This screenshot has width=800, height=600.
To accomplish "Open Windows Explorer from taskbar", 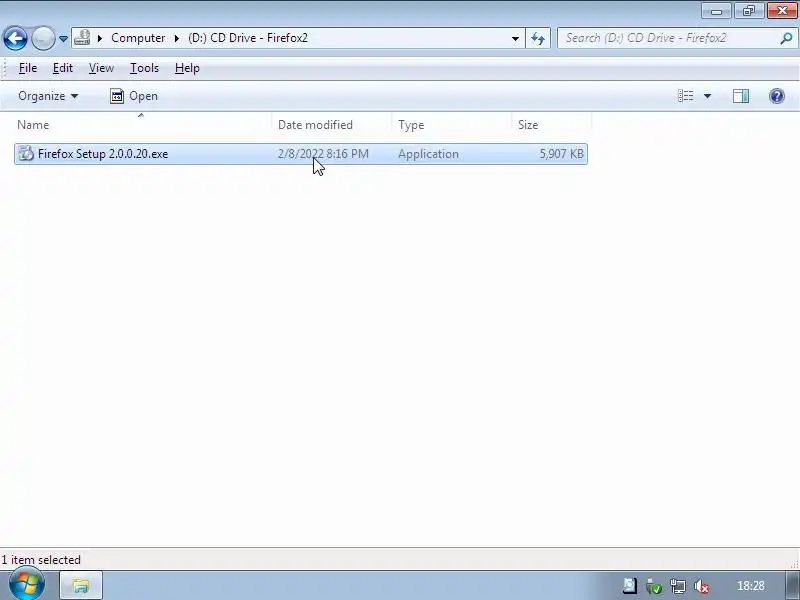I will pos(81,586).
